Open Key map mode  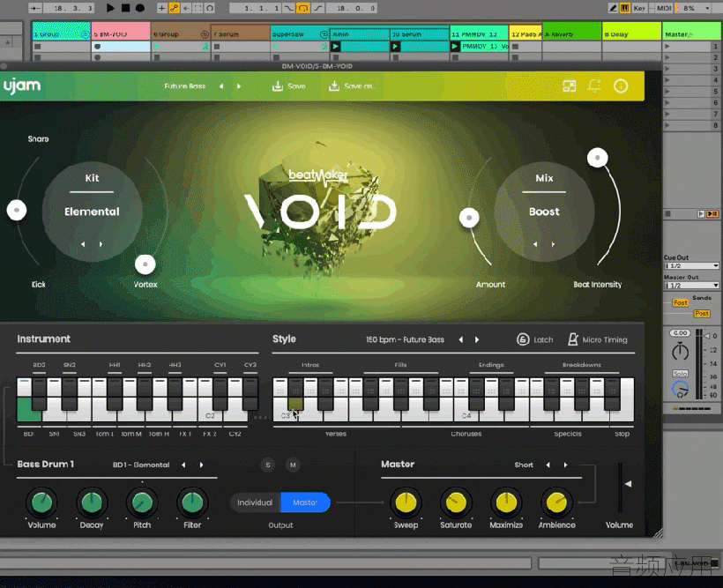coord(639,8)
